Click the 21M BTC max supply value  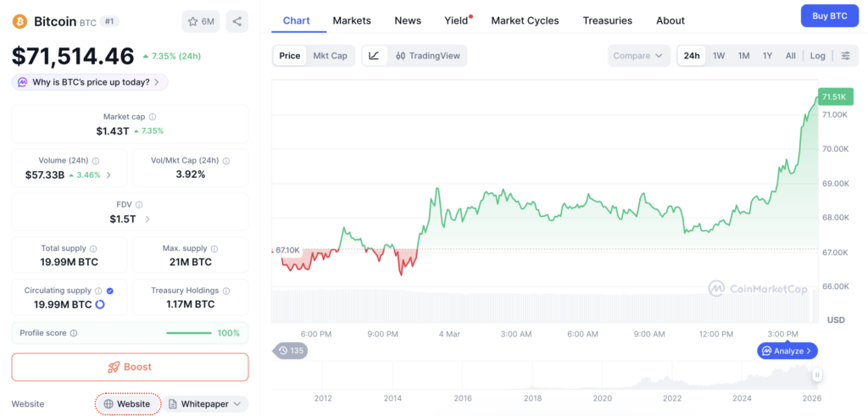[191, 262]
